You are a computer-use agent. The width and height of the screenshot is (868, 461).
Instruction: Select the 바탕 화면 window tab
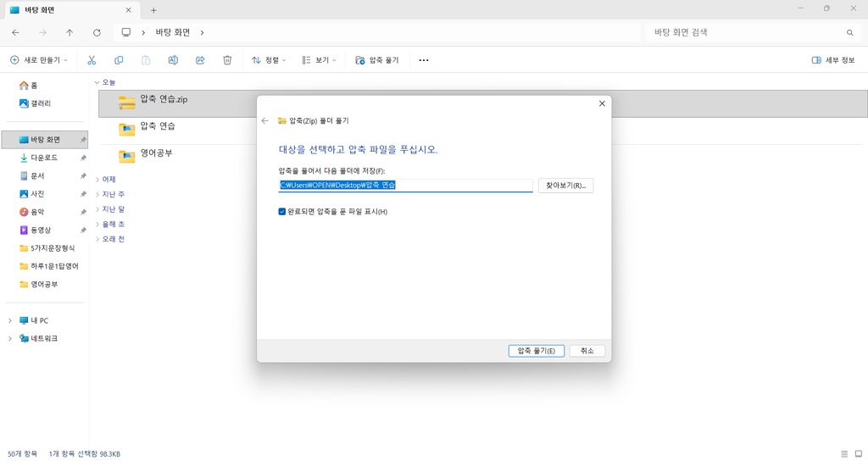71,10
